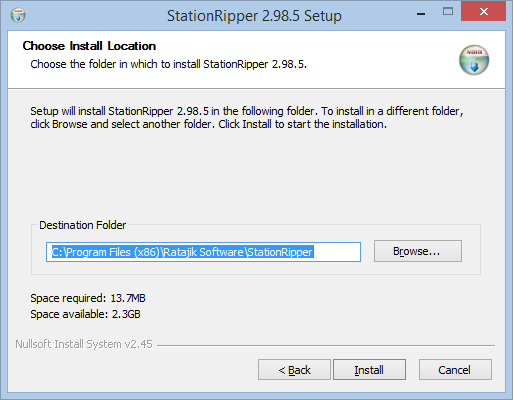Click the Destination Folder group label
The width and height of the screenshot is (513, 400).
coord(83,225)
